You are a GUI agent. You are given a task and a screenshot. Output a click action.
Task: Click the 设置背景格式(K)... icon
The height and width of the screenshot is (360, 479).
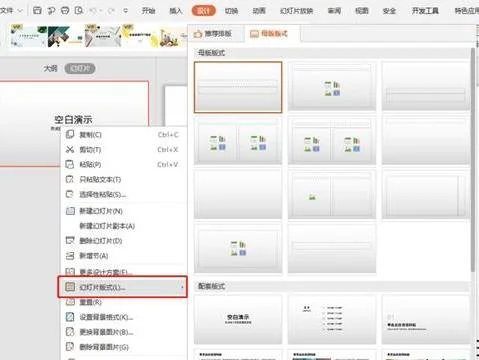pos(70,317)
